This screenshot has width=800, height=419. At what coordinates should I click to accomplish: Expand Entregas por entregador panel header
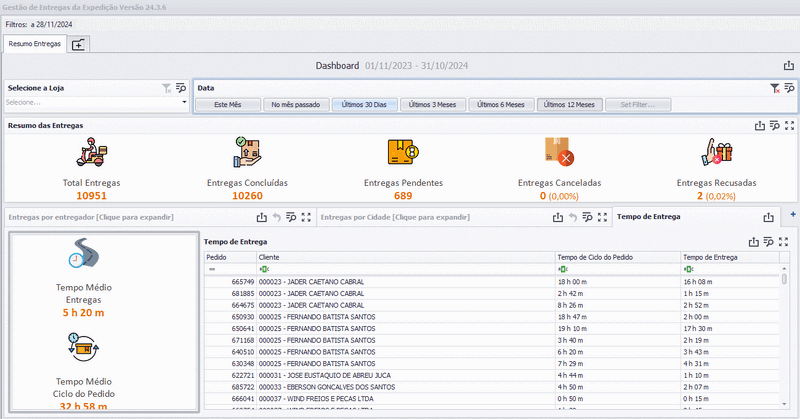pyautogui.click(x=91, y=217)
